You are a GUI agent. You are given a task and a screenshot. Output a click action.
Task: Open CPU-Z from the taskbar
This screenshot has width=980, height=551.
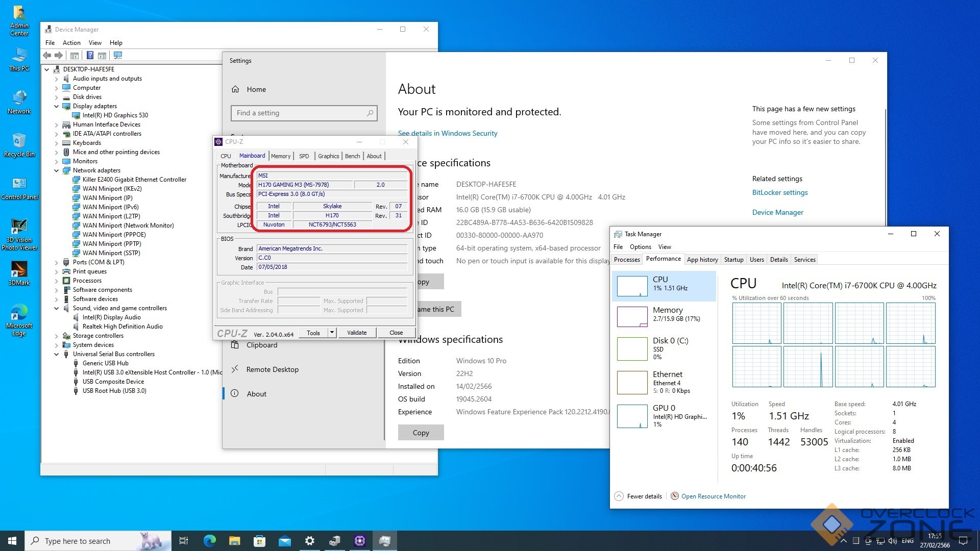tap(360, 541)
